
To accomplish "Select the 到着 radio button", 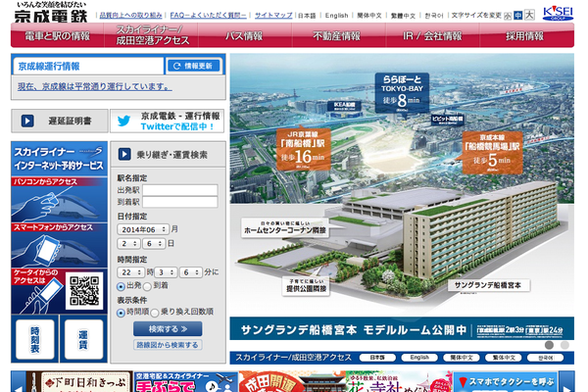I will point(147,286).
